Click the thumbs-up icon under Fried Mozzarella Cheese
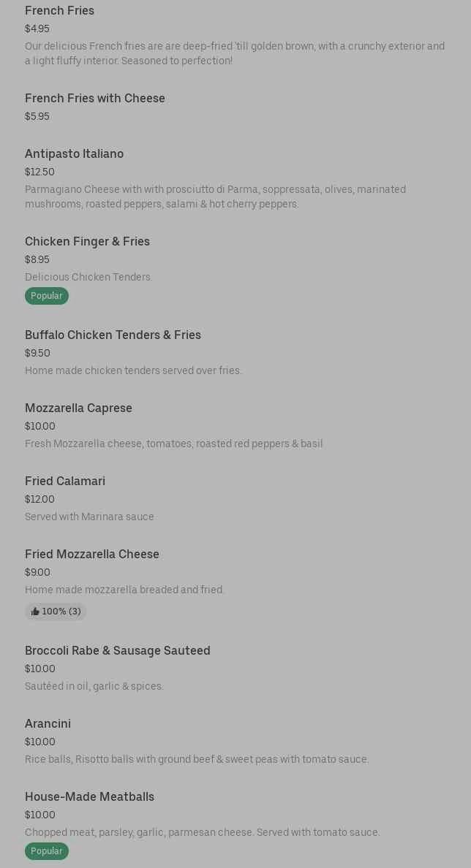The image size is (471, 868). 35,612
